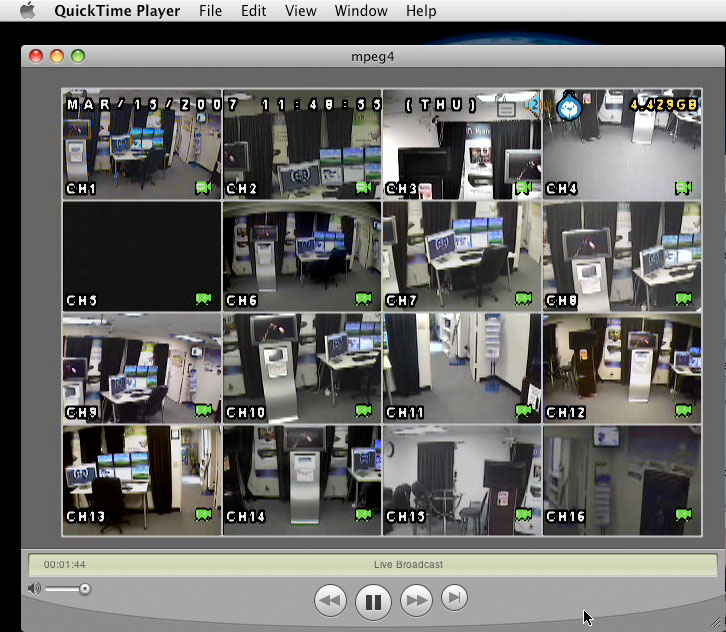Click the Live Broadcast progress bar
Viewport: 726px width, 632px height.
pyautogui.click(x=372, y=564)
